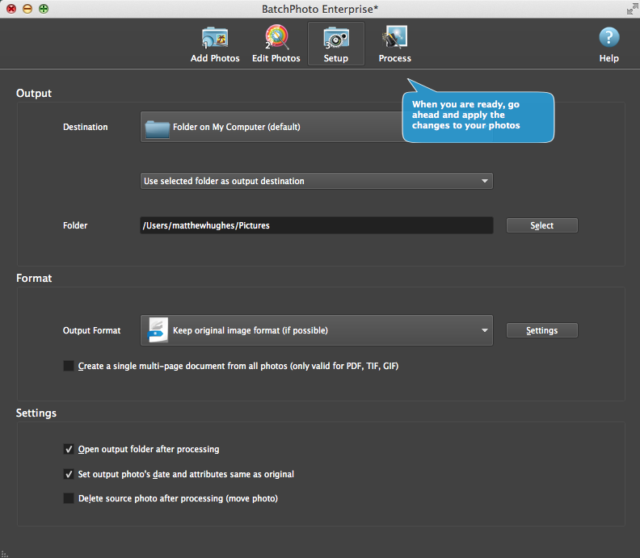Viewport: 640px width, 558px height.
Task: Enable single multi-page document checkbox
Action: point(69,366)
